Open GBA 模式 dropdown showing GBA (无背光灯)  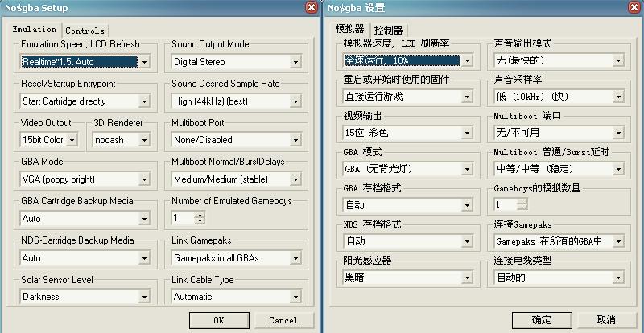click(x=467, y=169)
